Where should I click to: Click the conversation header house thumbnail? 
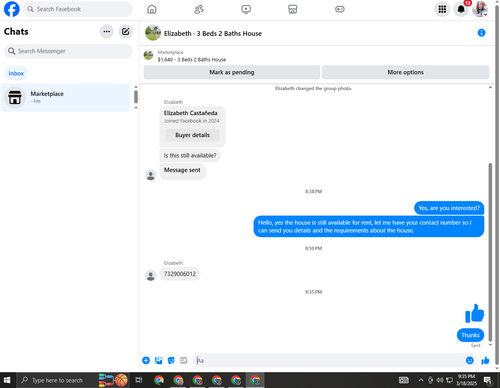[153, 33]
